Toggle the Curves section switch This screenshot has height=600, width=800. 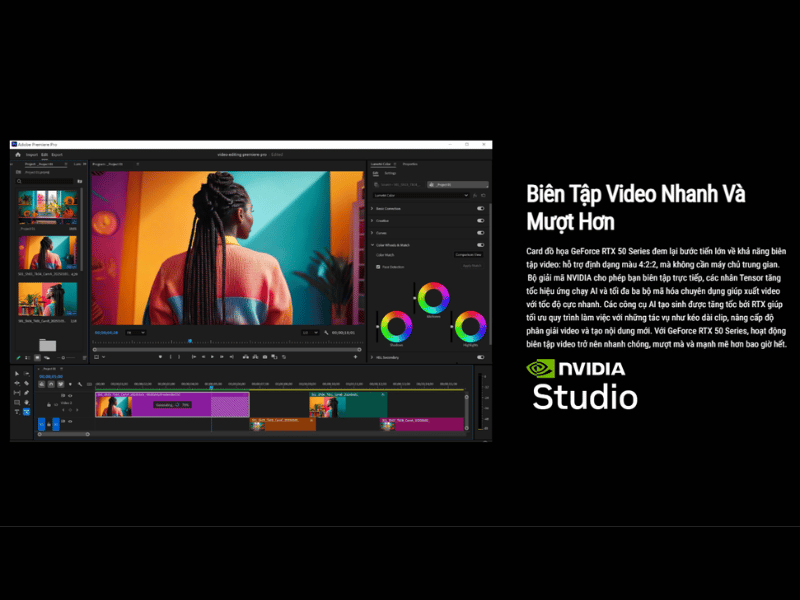[x=481, y=233]
